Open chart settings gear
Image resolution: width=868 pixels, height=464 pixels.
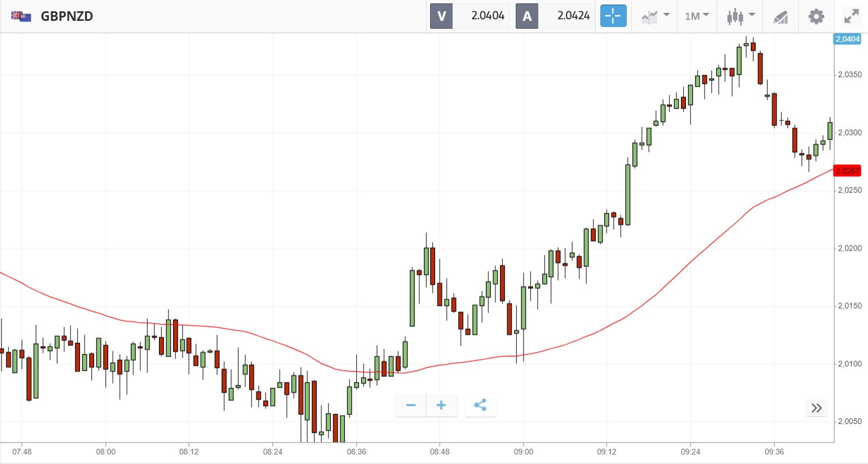tap(816, 16)
